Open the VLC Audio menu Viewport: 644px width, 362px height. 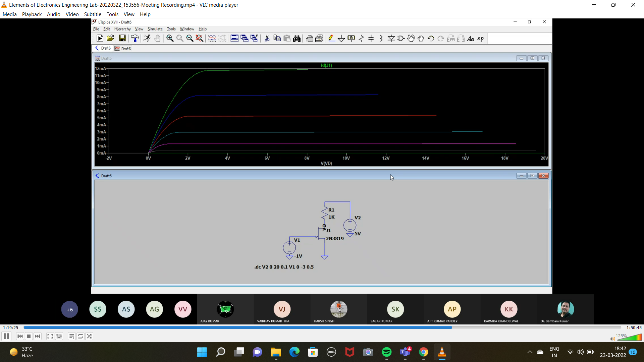tap(54, 14)
